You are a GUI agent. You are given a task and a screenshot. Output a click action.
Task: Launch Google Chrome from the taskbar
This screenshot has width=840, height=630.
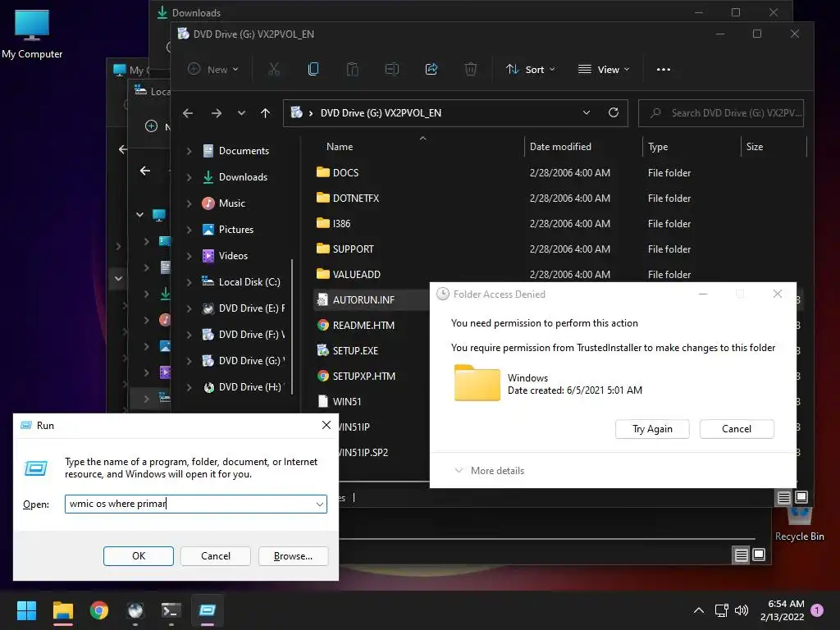click(99, 610)
